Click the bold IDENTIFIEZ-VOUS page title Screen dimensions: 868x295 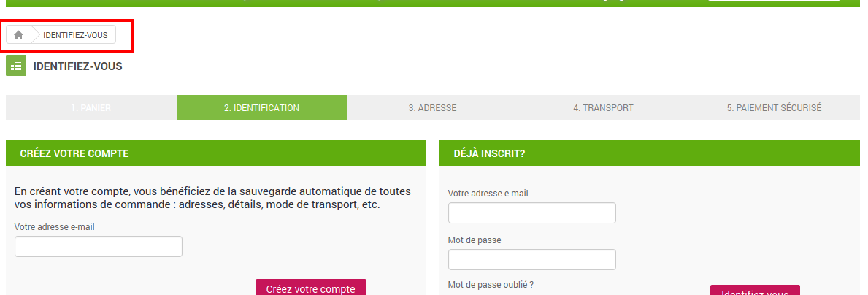tap(77, 66)
